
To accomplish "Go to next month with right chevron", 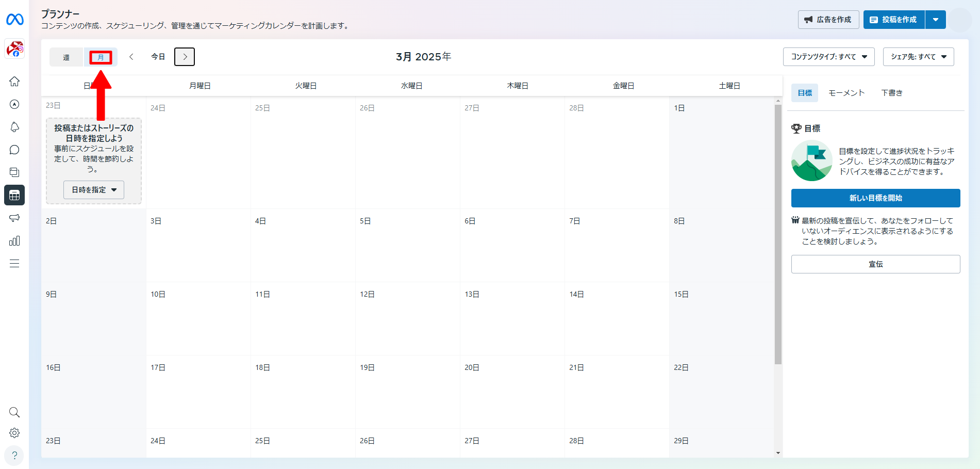I will click(x=185, y=57).
